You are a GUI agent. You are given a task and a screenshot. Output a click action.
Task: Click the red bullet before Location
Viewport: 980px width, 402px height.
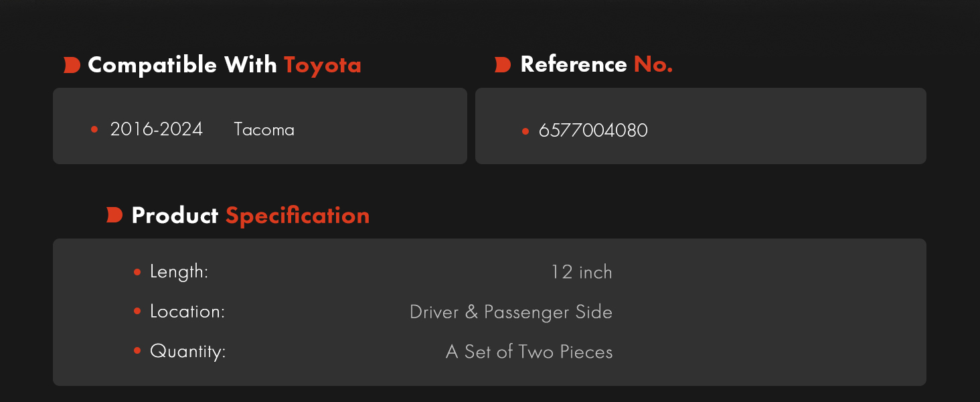137,312
